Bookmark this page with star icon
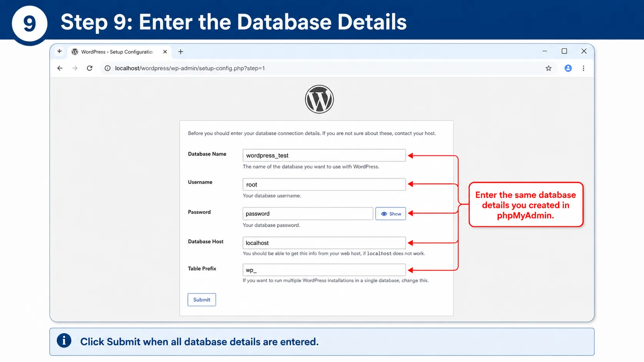The height and width of the screenshot is (362, 644). (x=548, y=68)
